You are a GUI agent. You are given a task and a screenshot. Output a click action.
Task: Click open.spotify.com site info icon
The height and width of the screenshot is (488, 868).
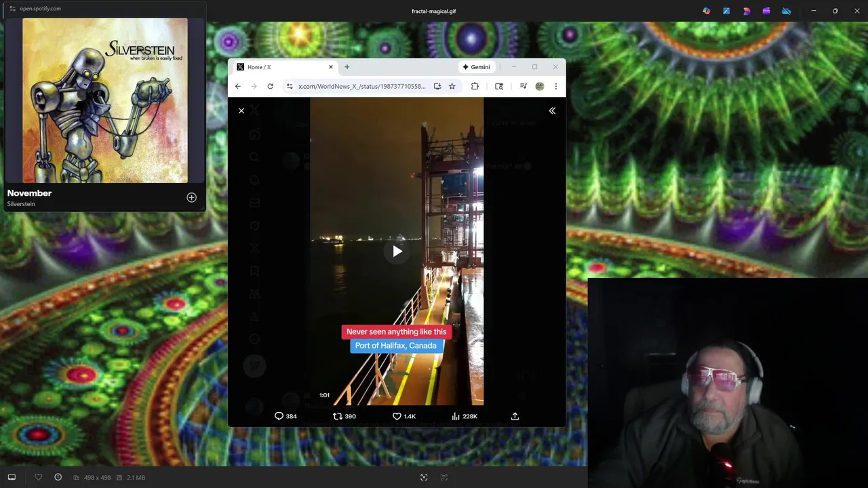pyautogui.click(x=12, y=9)
